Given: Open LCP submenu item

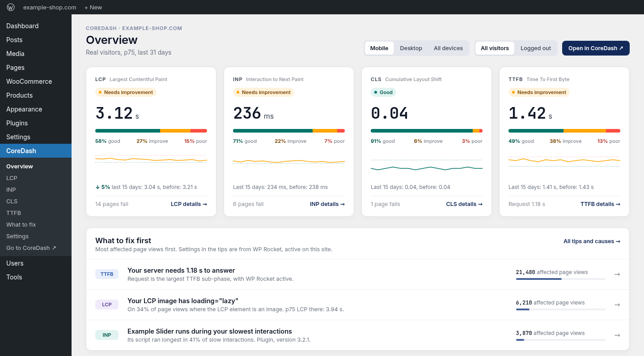Looking at the screenshot, I should coord(36,178).
